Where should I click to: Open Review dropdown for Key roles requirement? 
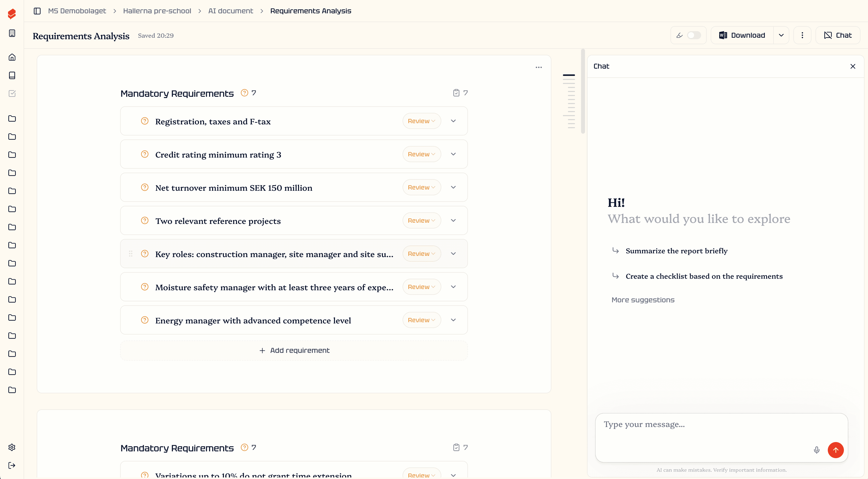click(421, 254)
